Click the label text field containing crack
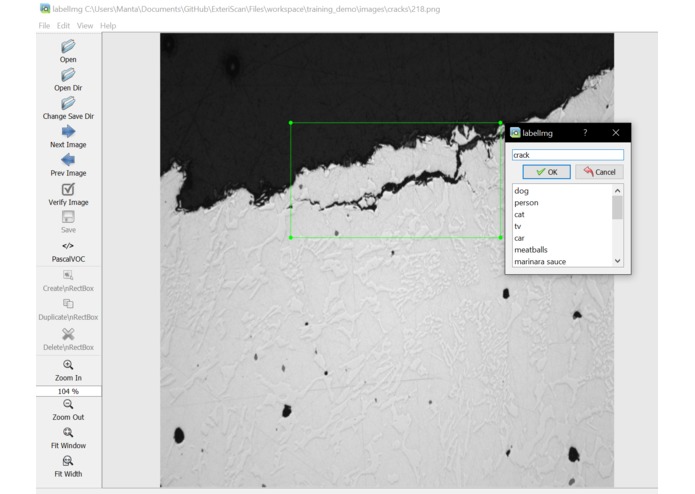 (x=568, y=155)
